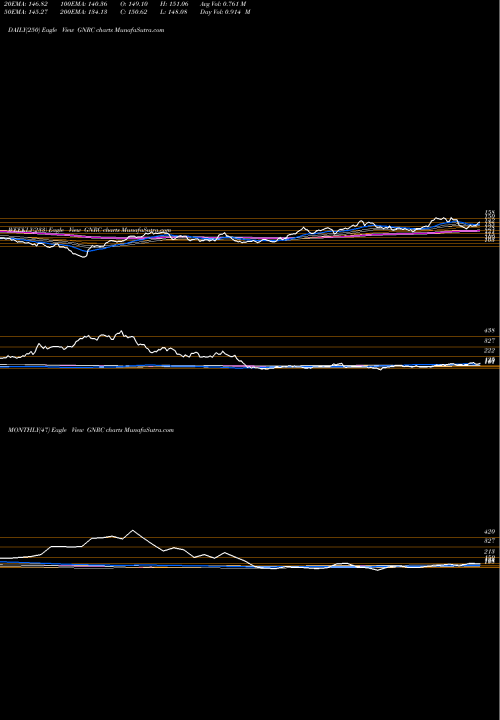
Task: Click the 20EMA value readout
Action: [25, 4]
